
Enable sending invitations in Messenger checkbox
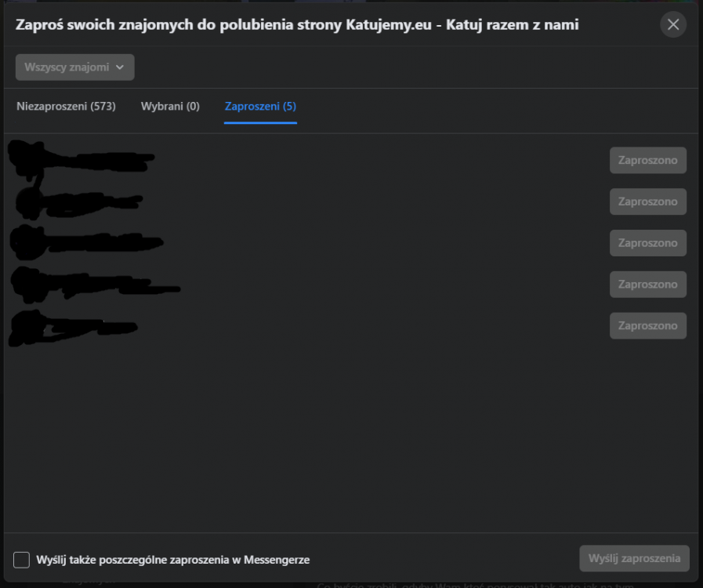21,560
